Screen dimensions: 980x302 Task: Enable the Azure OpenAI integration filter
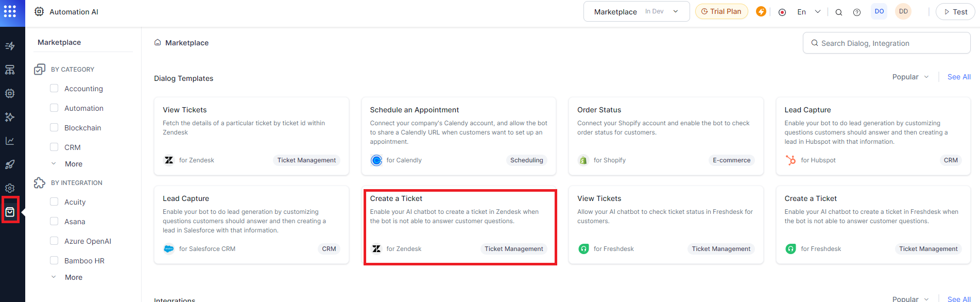(54, 241)
